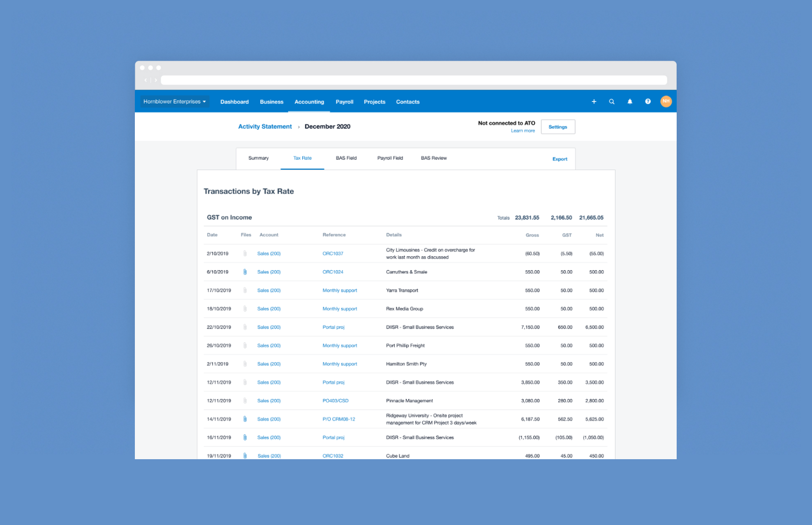Open attachment icon for the 14/11/2019 row
The image size is (812, 525).
pos(245,419)
